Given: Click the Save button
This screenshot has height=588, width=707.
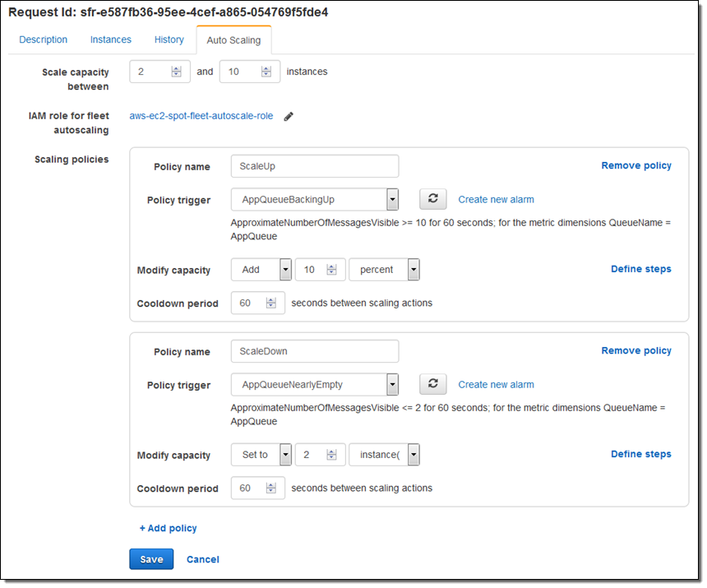Looking at the screenshot, I should (151, 559).
